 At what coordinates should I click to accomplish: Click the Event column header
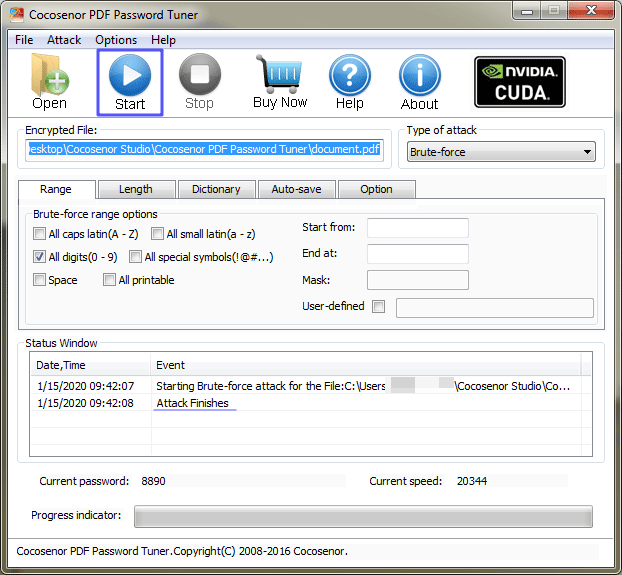point(366,365)
